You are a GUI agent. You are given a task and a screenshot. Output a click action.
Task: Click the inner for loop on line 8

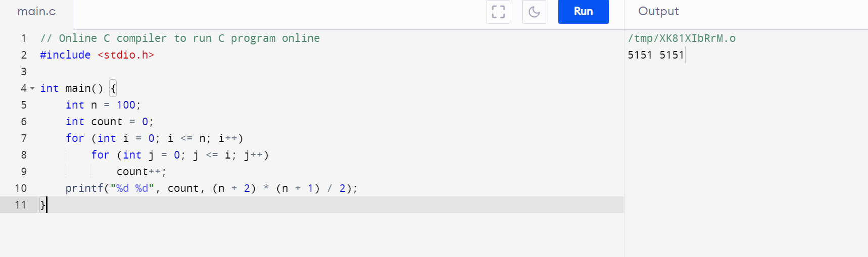(x=180, y=155)
